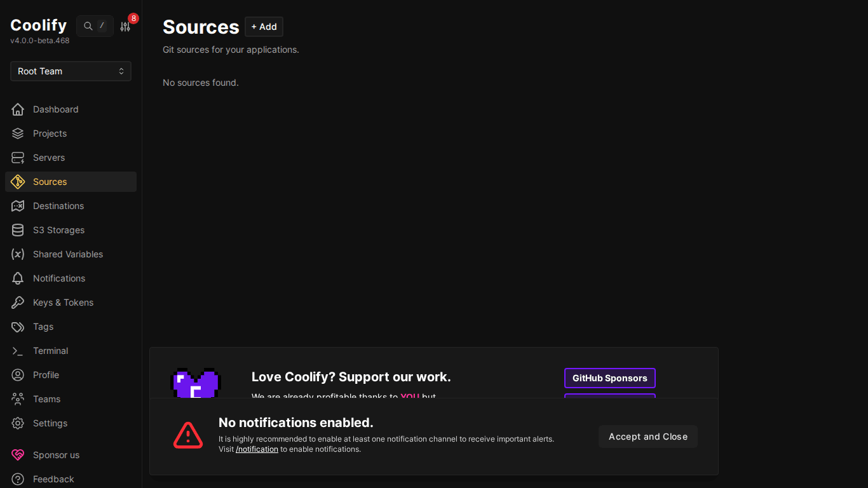Click the Destinations map icon
Screen dimensions: 868x488
pos(18,206)
